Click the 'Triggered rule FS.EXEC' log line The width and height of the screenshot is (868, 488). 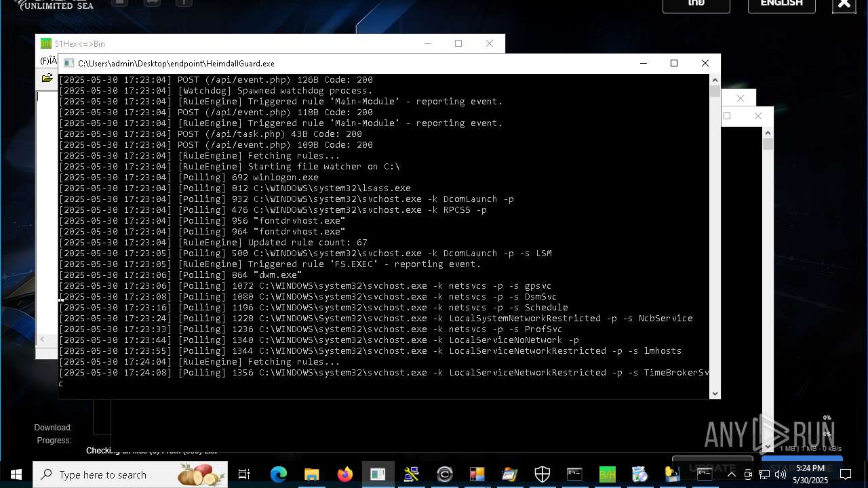270,264
